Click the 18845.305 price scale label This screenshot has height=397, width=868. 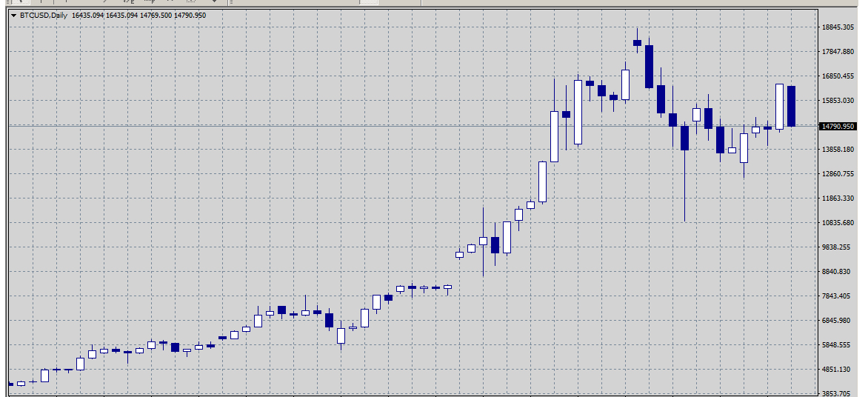pos(839,27)
